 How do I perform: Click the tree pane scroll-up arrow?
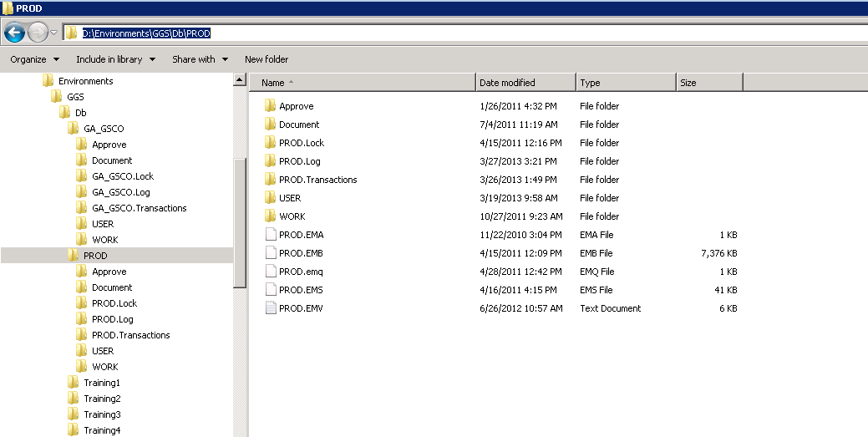coord(240,81)
